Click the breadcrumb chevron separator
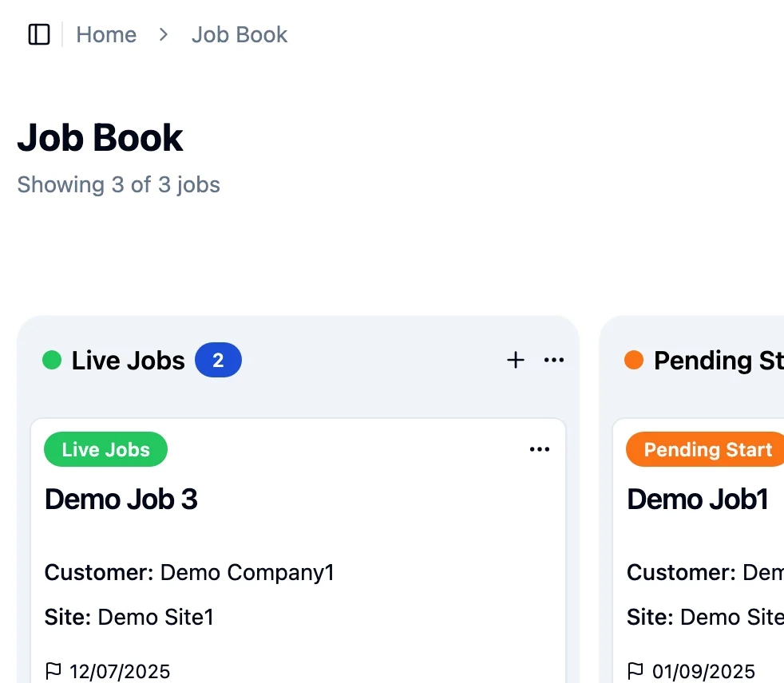 pos(164,34)
